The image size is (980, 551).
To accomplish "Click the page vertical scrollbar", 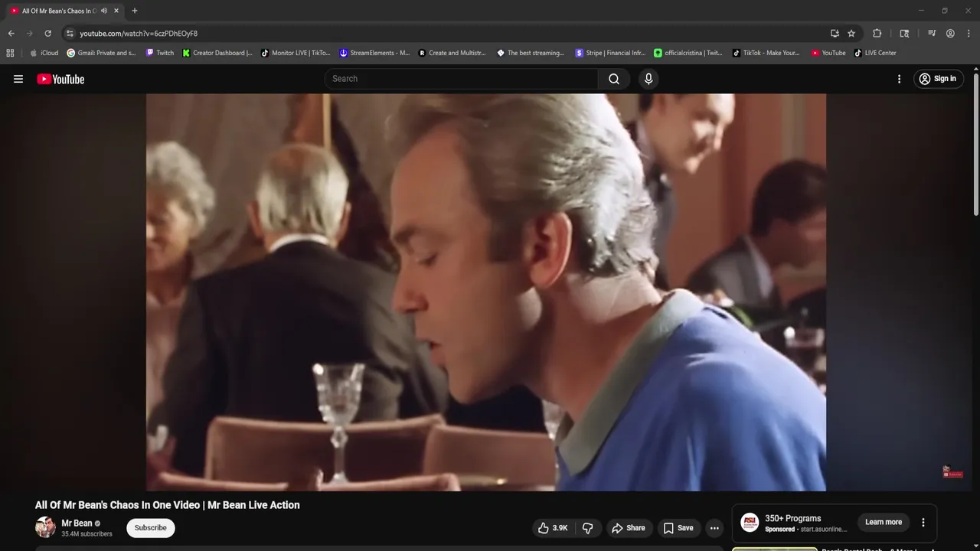I will point(975,145).
